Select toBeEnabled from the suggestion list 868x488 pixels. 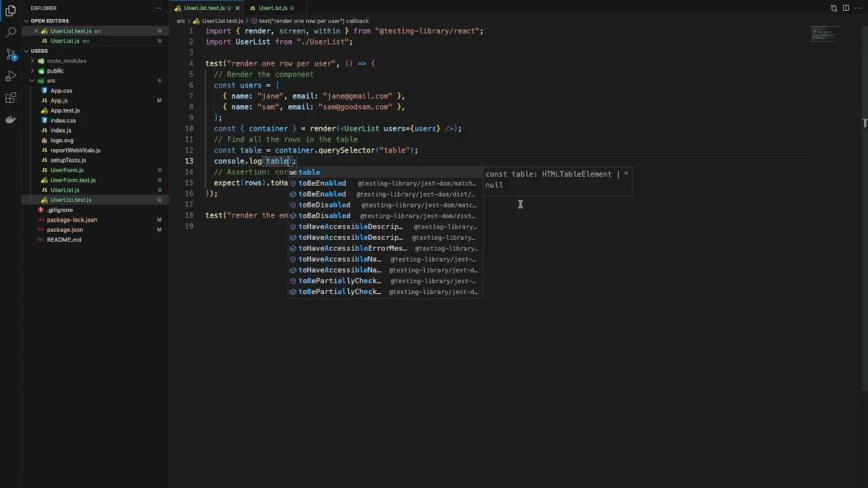tap(322, 183)
